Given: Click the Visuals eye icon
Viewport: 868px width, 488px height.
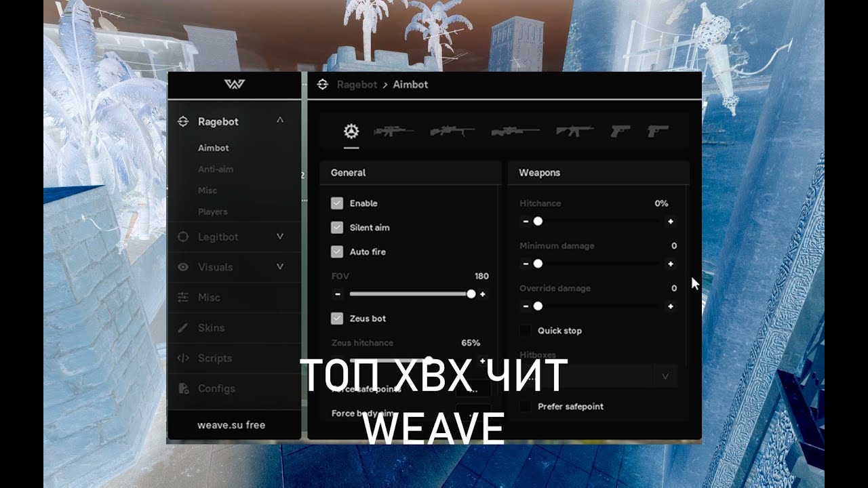Looking at the screenshot, I should (182, 267).
